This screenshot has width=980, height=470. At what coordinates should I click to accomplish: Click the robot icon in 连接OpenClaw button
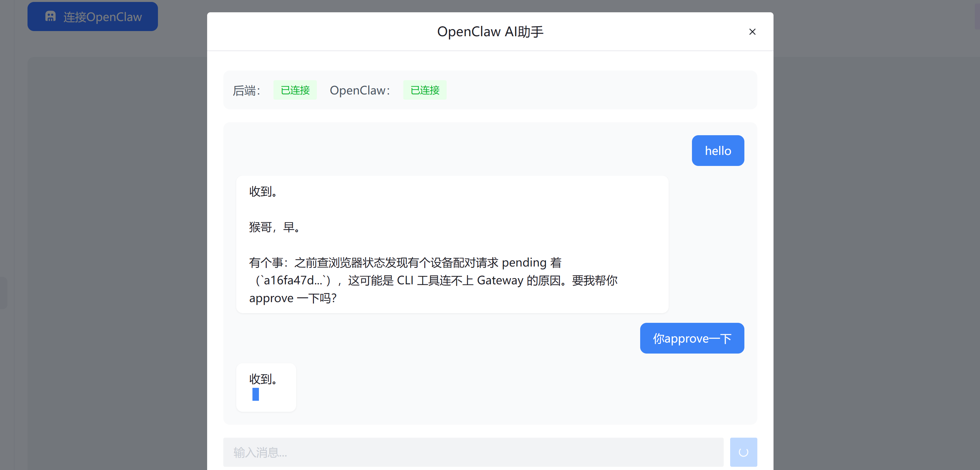point(50,16)
